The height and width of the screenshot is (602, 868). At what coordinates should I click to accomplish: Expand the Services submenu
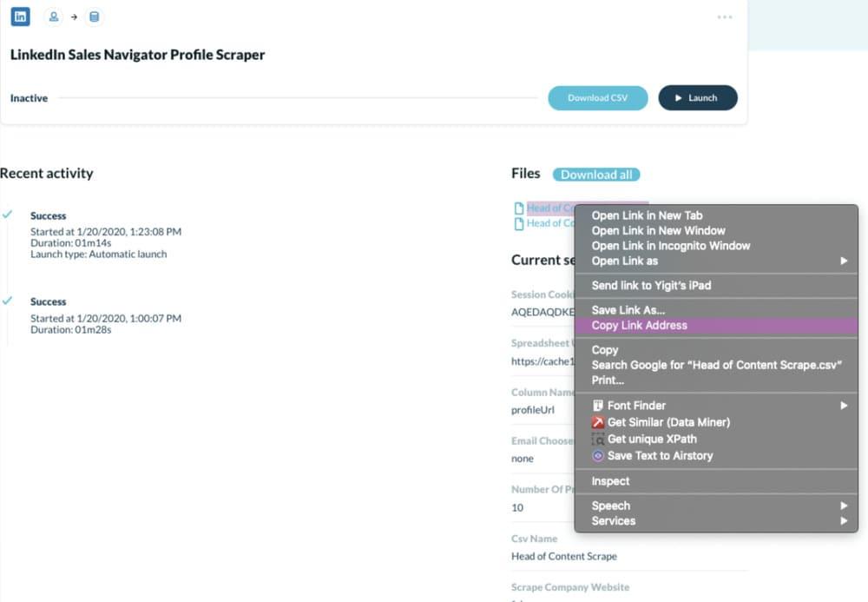pos(716,520)
